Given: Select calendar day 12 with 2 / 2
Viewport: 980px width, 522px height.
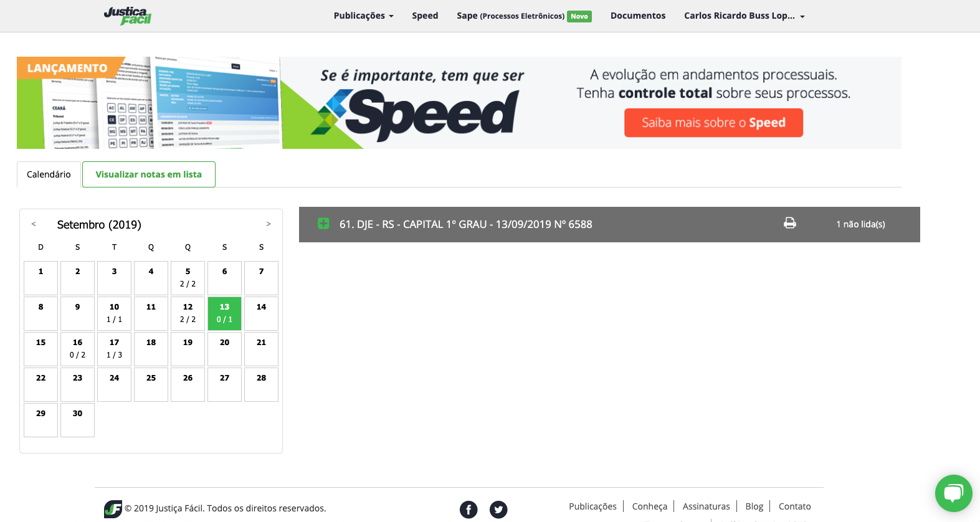Looking at the screenshot, I should [188, 313].
